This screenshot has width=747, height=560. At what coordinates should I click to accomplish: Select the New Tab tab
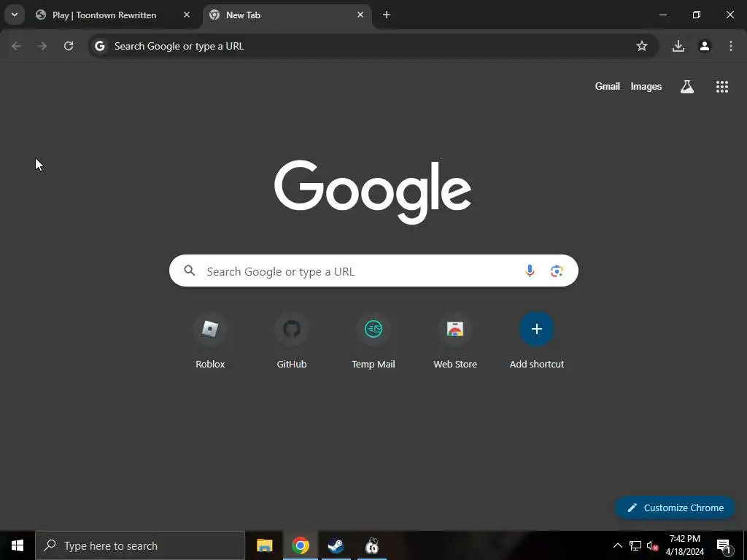pos(287,15)
